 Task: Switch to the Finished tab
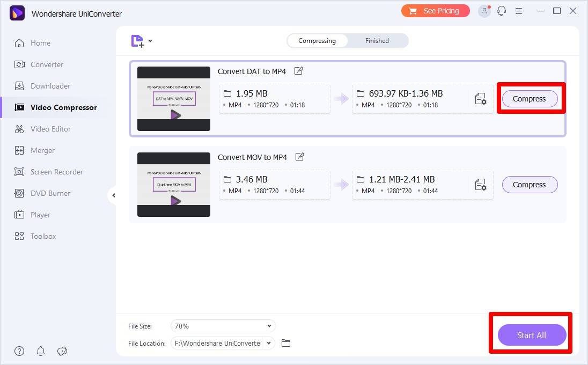coord(377,41)
